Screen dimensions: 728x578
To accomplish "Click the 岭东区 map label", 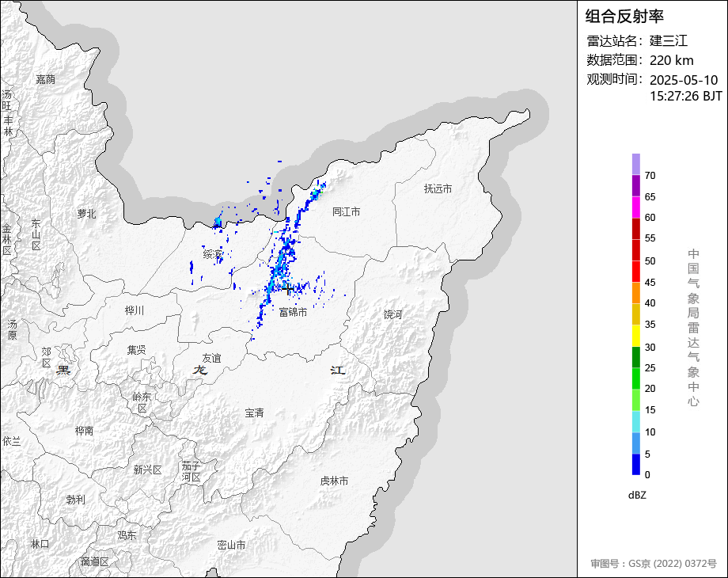I will tap(142, 402).
